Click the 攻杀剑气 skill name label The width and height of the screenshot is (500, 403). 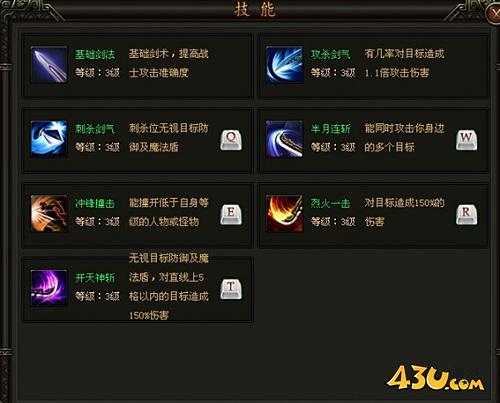331,54
